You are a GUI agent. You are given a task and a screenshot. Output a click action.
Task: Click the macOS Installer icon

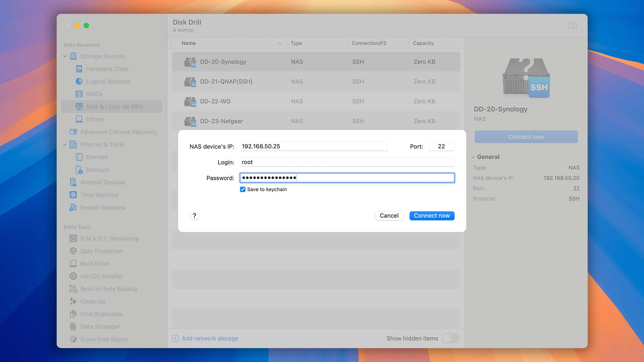(x=73, y=276)
